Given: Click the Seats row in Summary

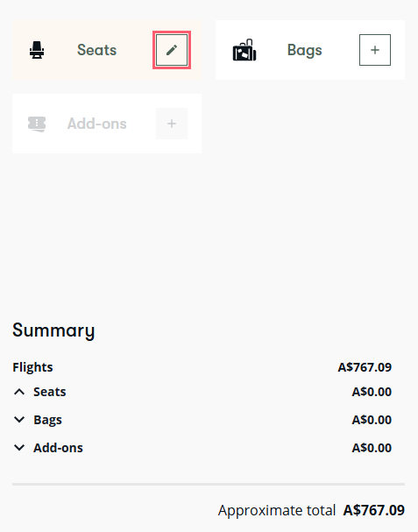Looking at the screenshot, I should (202, 392).
